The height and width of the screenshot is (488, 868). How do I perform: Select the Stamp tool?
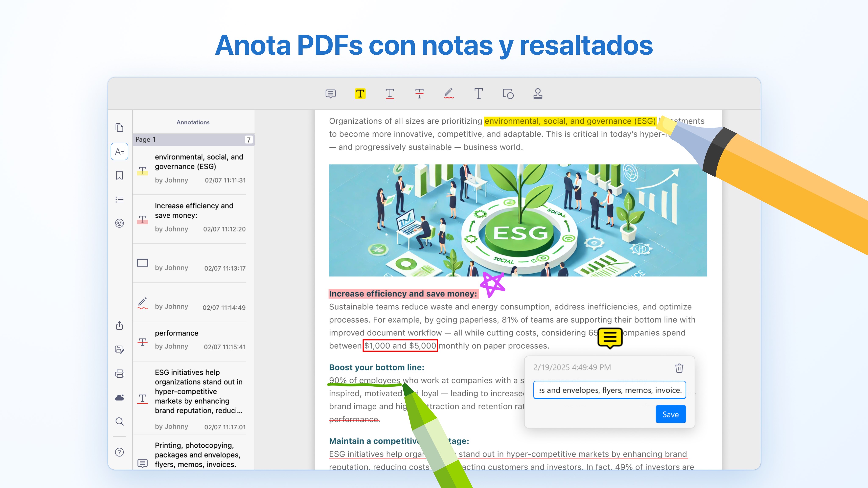click(x=538, y=94)
